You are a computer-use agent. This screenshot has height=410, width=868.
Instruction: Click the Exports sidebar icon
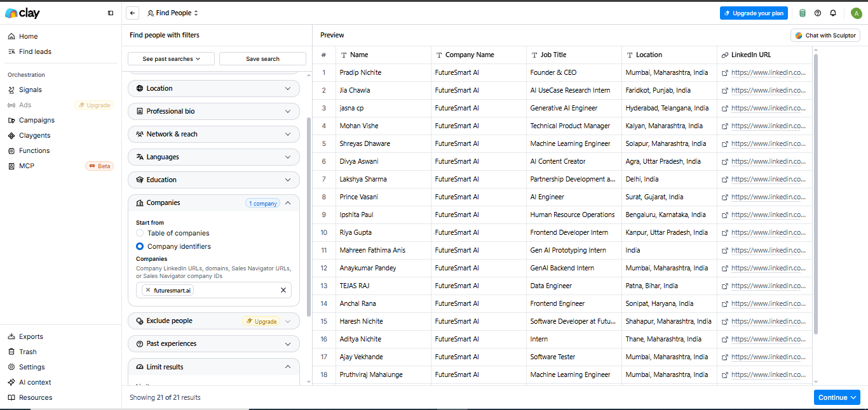[12, 336]
